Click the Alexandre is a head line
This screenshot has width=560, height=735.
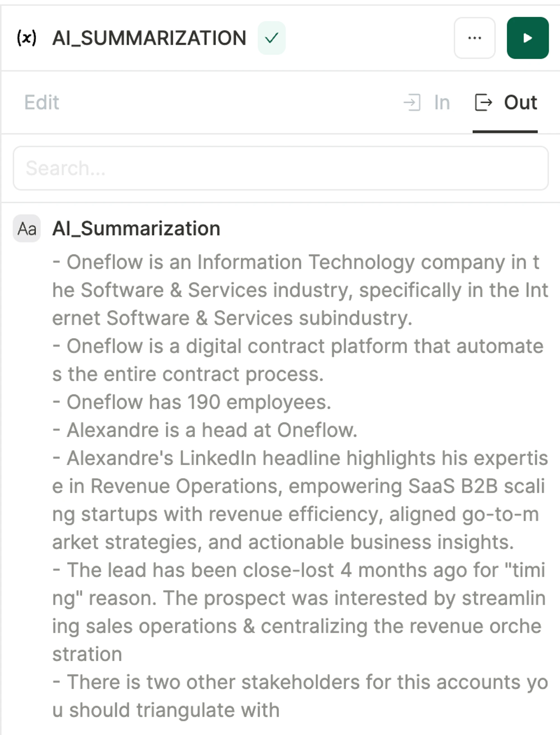205,430
